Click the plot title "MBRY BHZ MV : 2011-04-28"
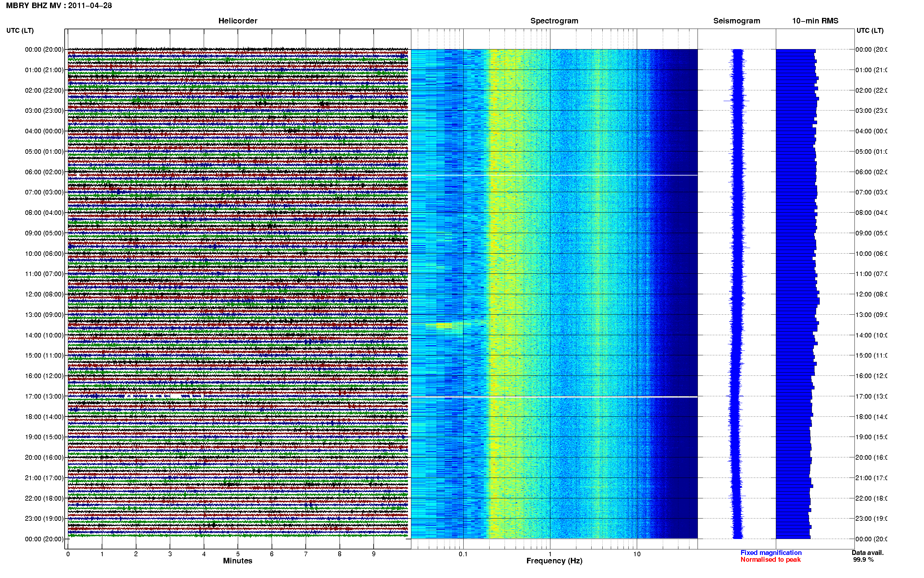The width and height of the screenshot is (924, 578). 59,6
